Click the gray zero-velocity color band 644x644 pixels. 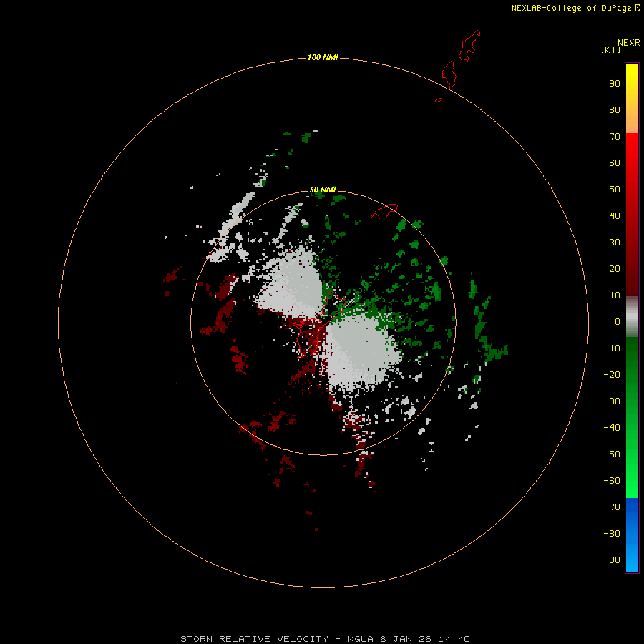(x=632, y=317)
